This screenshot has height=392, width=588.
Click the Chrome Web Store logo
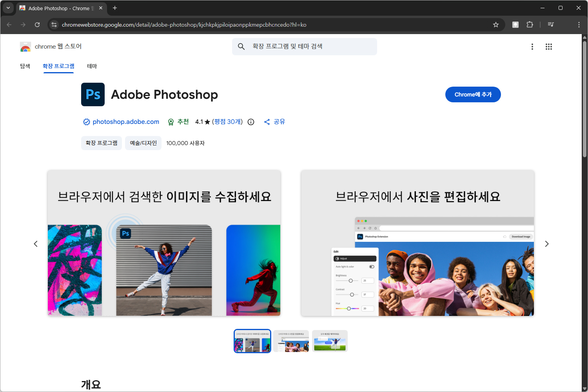[x=25, y=47]
